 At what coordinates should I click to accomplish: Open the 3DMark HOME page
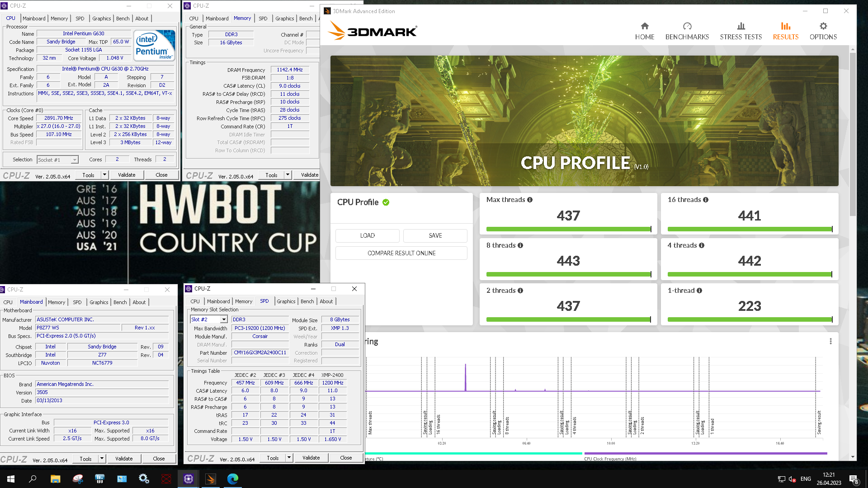point(645,31)
